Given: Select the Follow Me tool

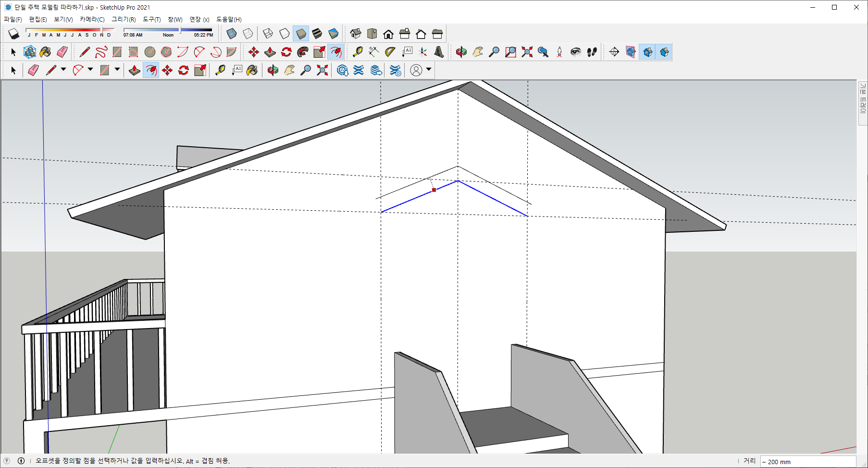Looking at the screenshot, I should click(x=303, y=52).
